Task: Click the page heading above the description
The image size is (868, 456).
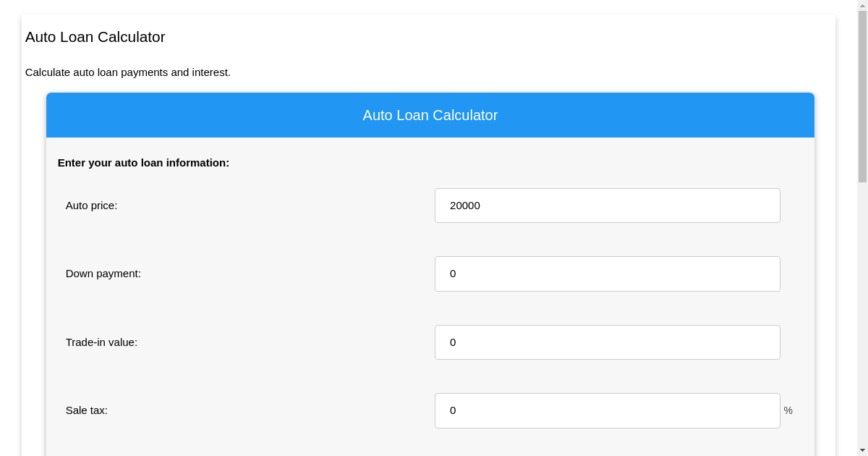Action: click(95, 37)
